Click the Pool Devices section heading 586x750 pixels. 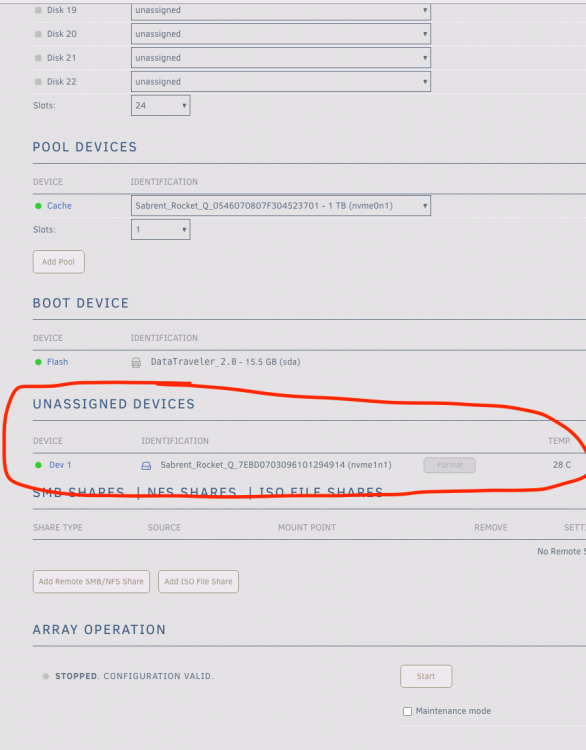pyautogui.click(x=85, y=147)
